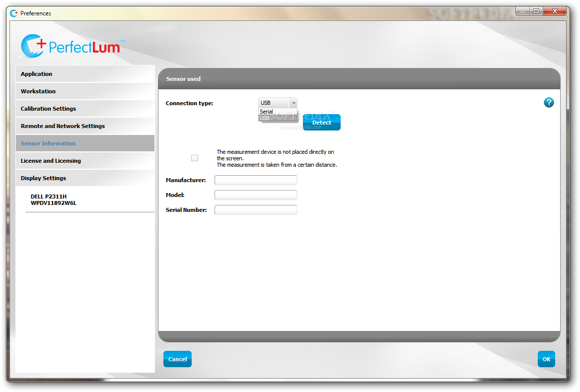Focus the Model input field
This screenshot has height=392, width=580.
256,195
